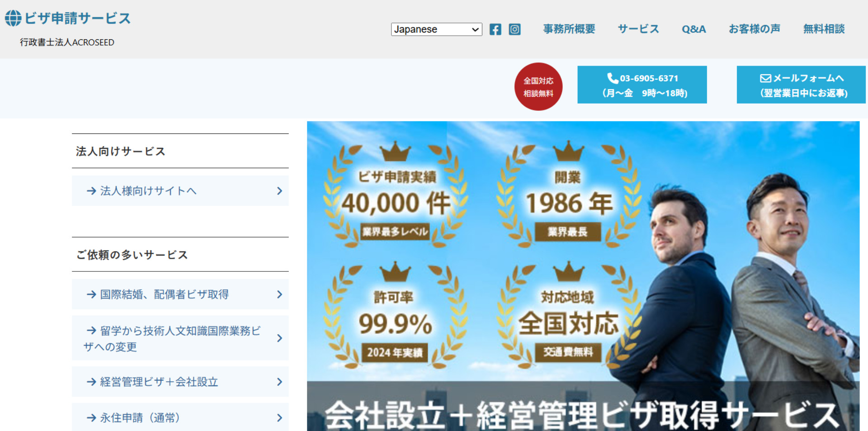Open the 国際結婚、配偶者ビザ取得 link
Viewport: 868px width, 431px height.
[164, 294]
